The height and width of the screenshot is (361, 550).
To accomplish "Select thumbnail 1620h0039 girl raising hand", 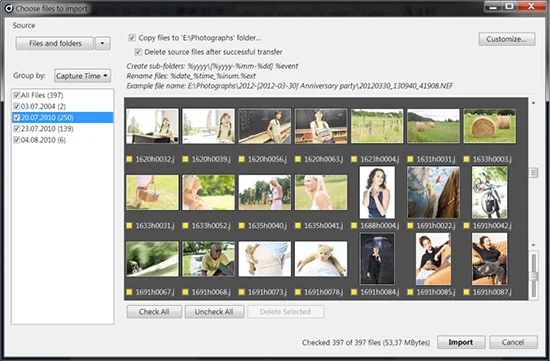I will [x=208, y=126].
